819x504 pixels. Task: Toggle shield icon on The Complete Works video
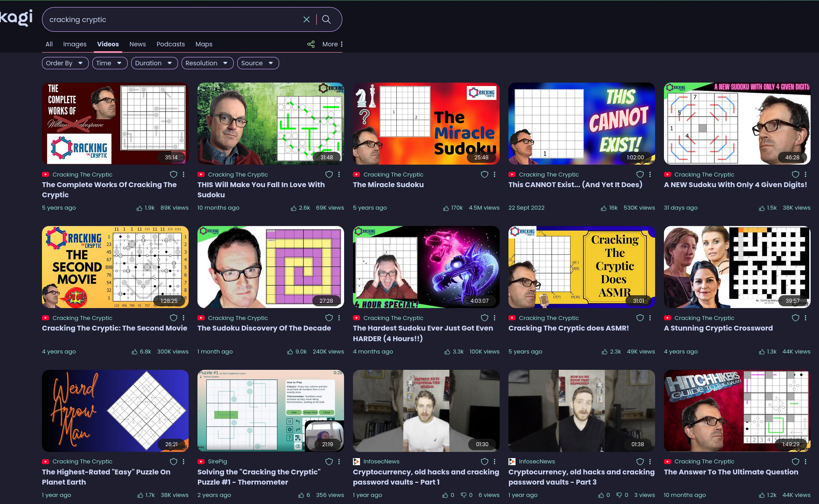pos(174,174)
